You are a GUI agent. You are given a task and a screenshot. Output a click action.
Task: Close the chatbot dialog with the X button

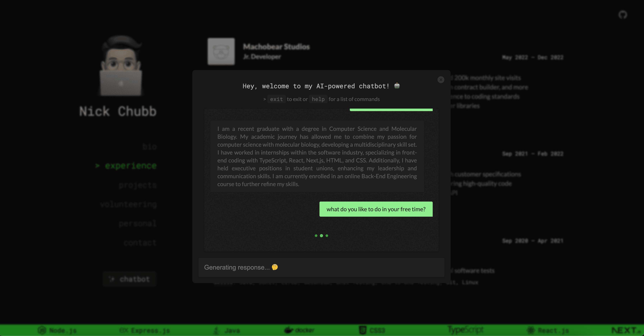(441, 80)
